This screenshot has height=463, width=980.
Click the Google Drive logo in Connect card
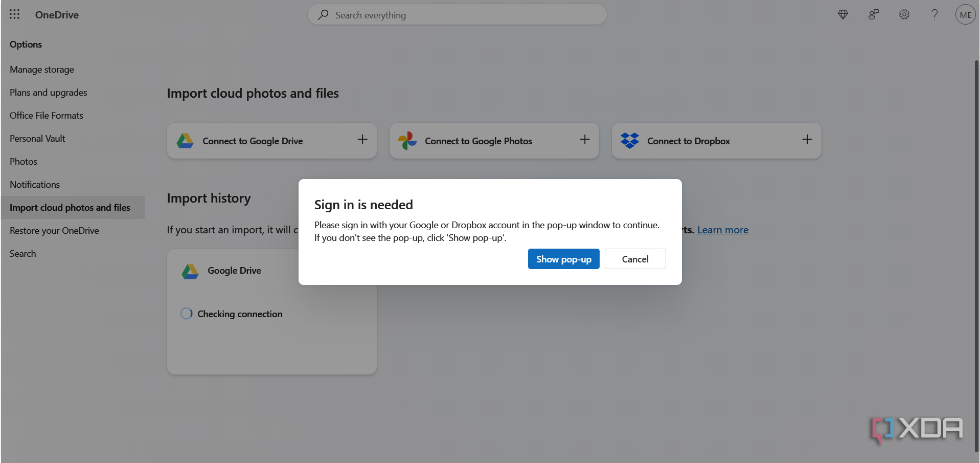185,141
